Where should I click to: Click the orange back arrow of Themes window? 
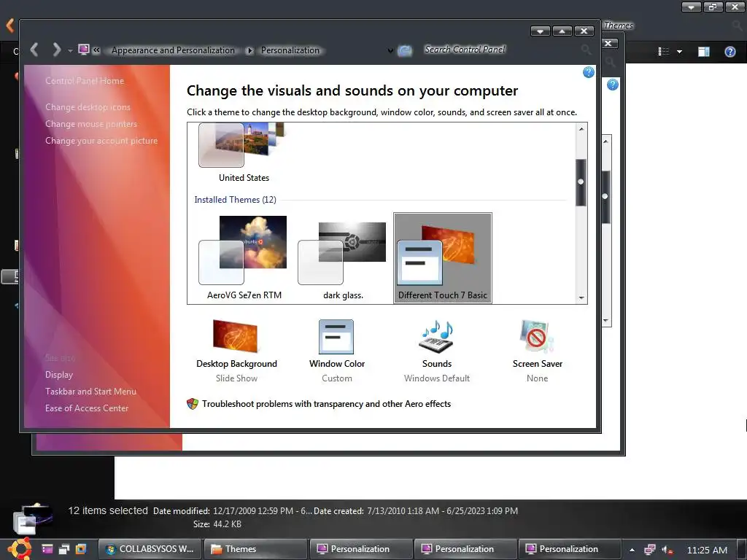[10, 26]
